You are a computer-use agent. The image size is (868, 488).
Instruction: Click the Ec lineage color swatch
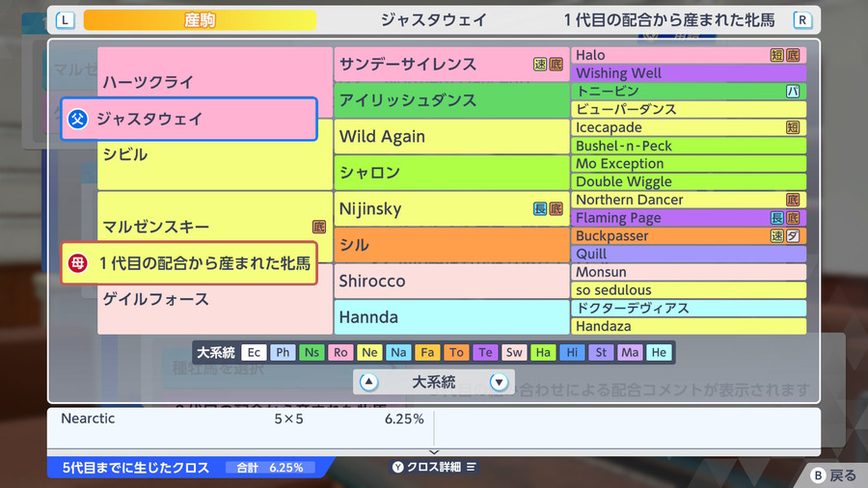tap(254, 352)
